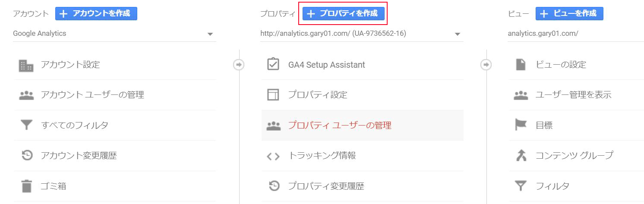
Task: Click the arrow between account and property columns
Action: [239, 65]
